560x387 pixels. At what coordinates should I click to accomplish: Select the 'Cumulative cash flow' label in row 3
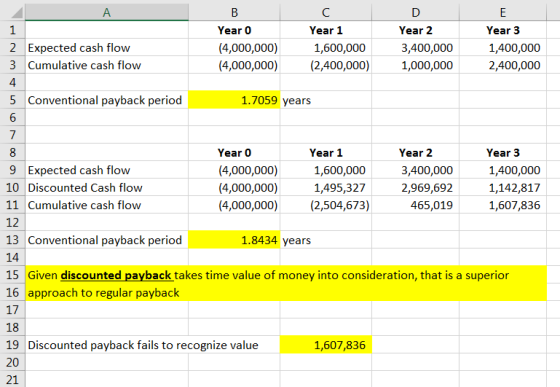click(84, 65)
